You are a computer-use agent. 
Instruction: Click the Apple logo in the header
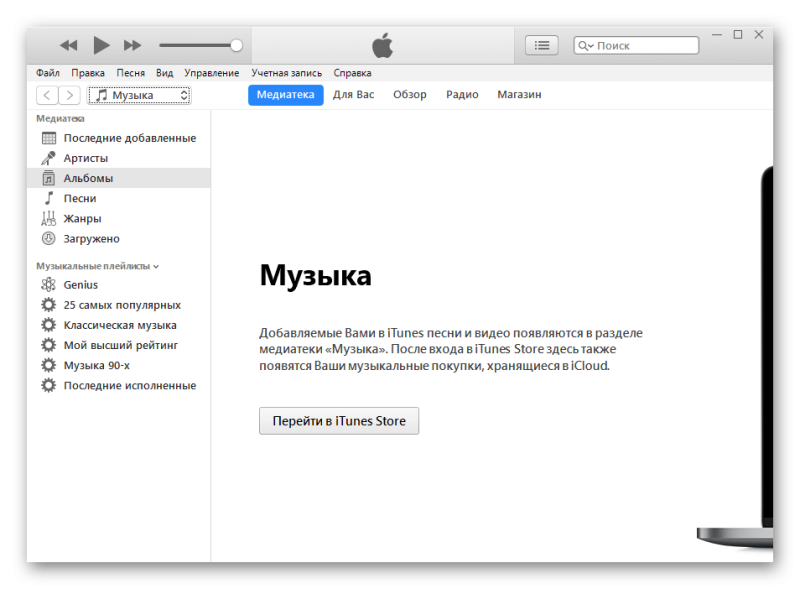click(x=383, y=45)
